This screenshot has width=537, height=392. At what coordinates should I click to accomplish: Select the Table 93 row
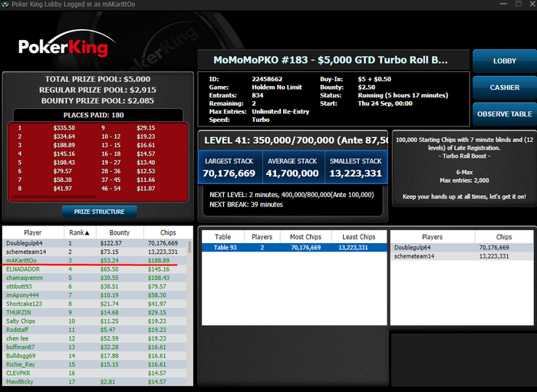(x=294, y=248)
